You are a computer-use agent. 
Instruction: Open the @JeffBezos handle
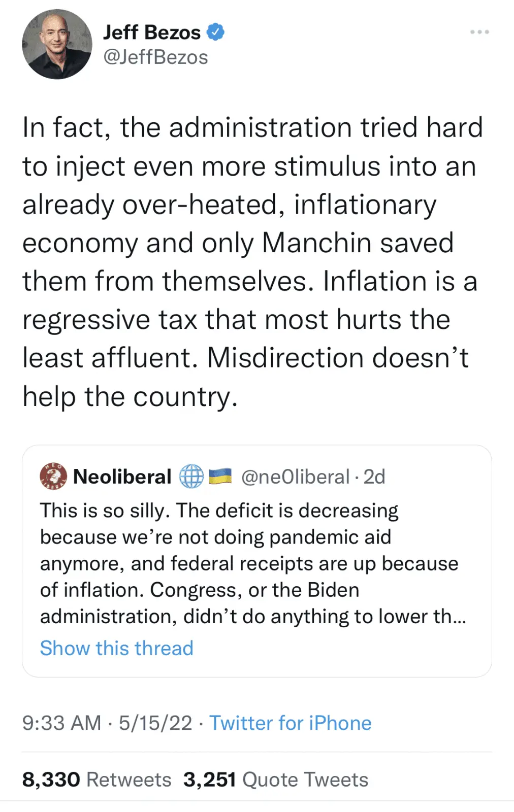coord(155,57)
